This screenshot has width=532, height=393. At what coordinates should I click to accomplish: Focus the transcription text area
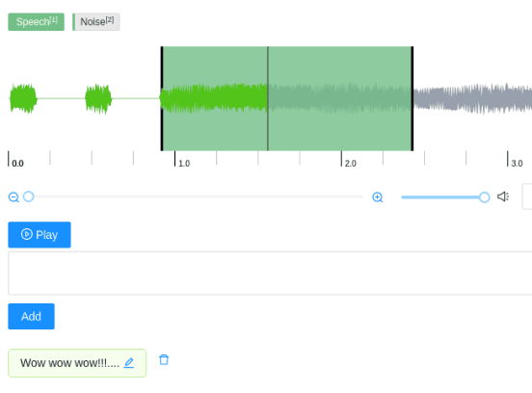click(270, 274)
